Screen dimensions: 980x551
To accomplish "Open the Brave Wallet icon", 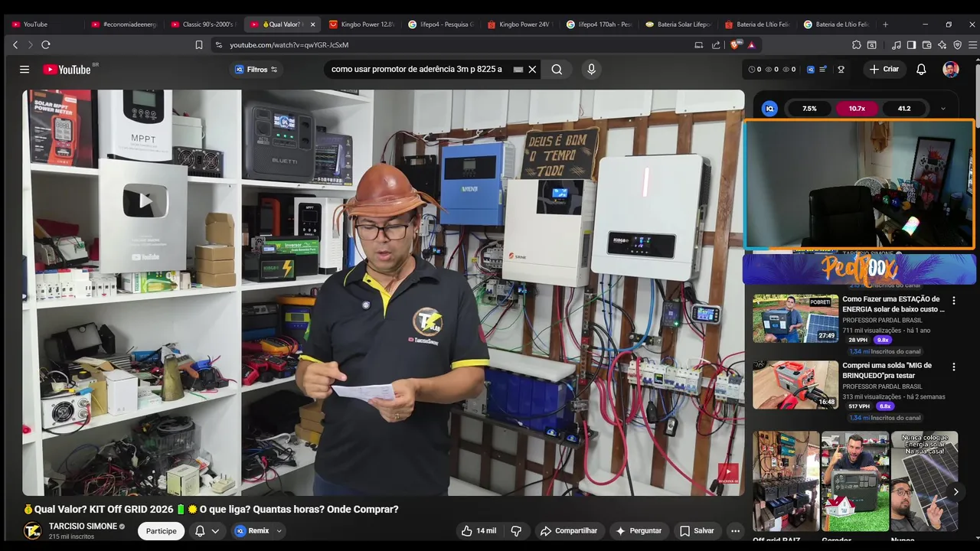I will pyautogui.click(x=926, y=45).
